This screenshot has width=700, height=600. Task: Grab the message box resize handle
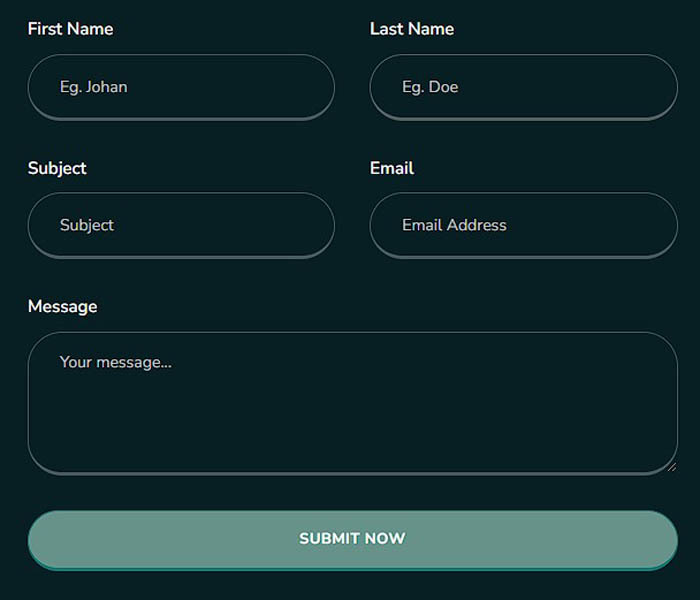[x=671, y=467]
